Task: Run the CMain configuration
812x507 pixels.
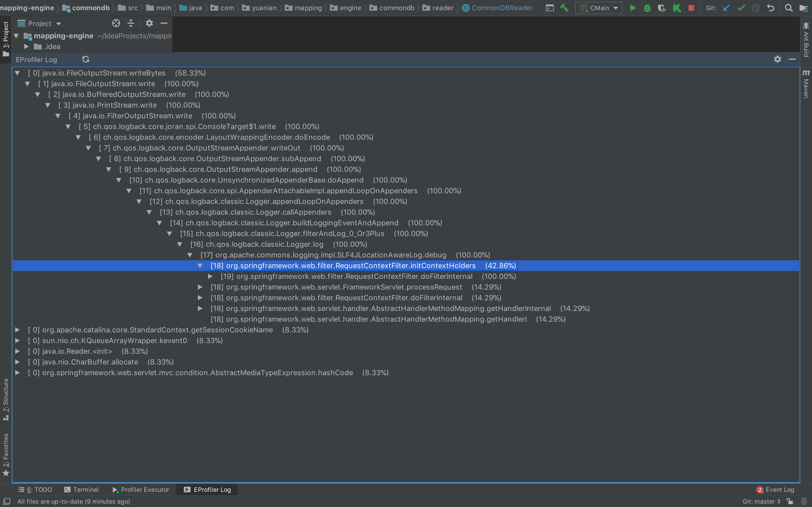Action: 632,8
